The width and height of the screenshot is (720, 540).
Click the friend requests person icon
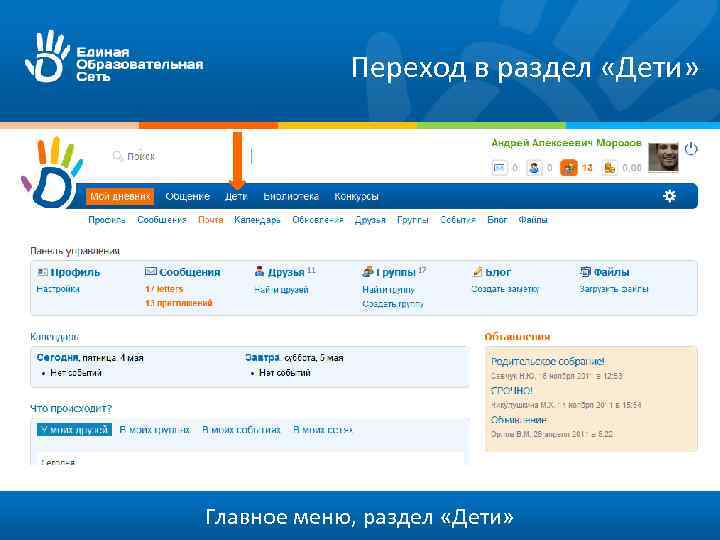[534, 168]
